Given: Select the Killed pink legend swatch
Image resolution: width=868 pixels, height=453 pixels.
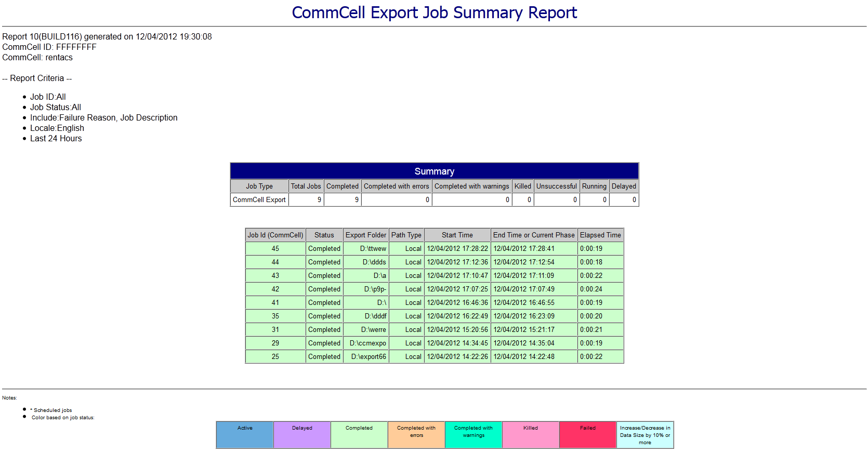Looking at the screenshot, I should [531, 435].
